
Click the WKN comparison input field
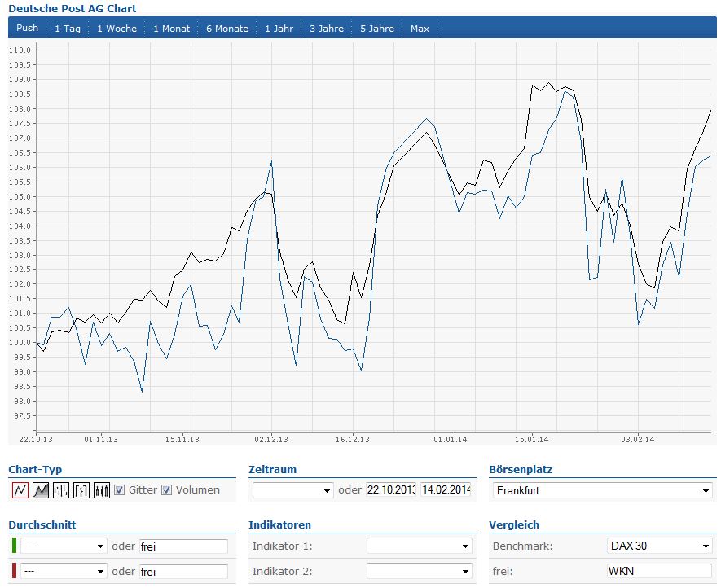click(659, 572)
